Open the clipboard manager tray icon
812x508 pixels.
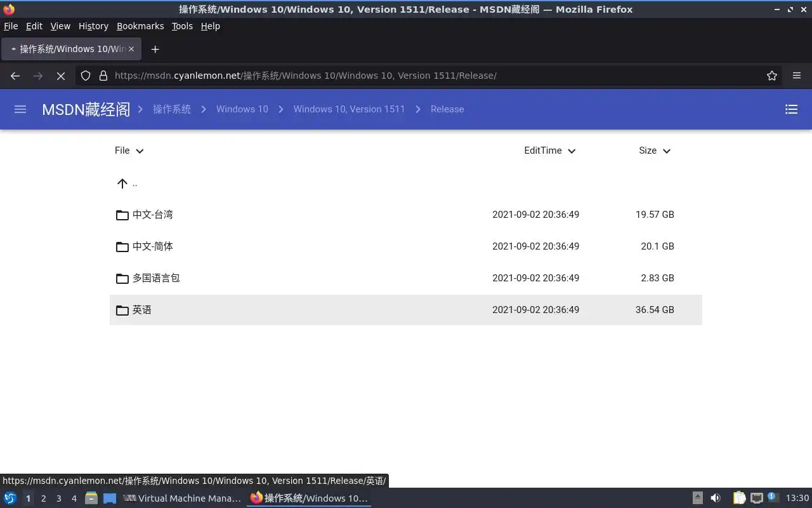click(740, 498)
